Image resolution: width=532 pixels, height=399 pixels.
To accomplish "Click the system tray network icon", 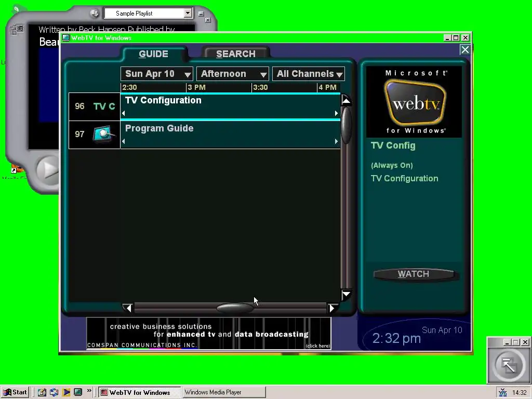I will pyautogui.click(x=503, y=393).
